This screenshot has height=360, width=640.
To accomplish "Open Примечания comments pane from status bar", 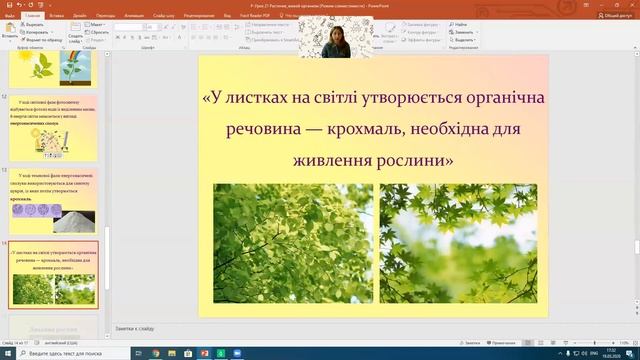I will click(x=501, y=343).
